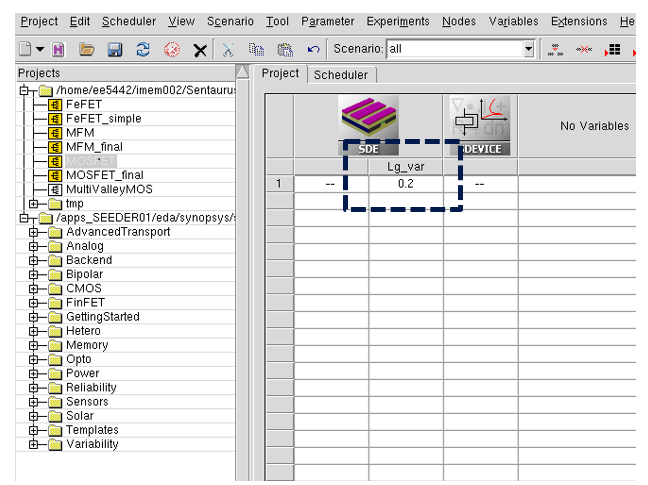
Task: Click the SDEVICE tool icon
Action: pos(480,125)
